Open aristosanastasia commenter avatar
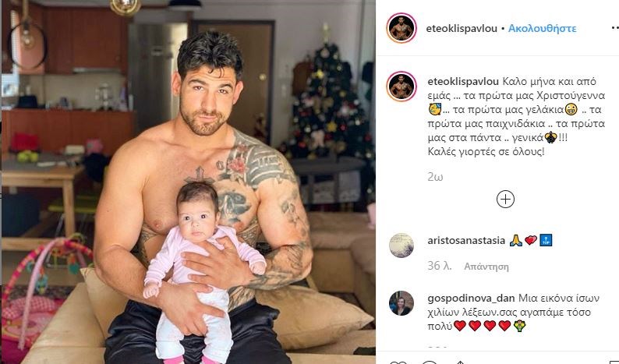This screenshot has width=619, height=364. [x=401, y=246]
